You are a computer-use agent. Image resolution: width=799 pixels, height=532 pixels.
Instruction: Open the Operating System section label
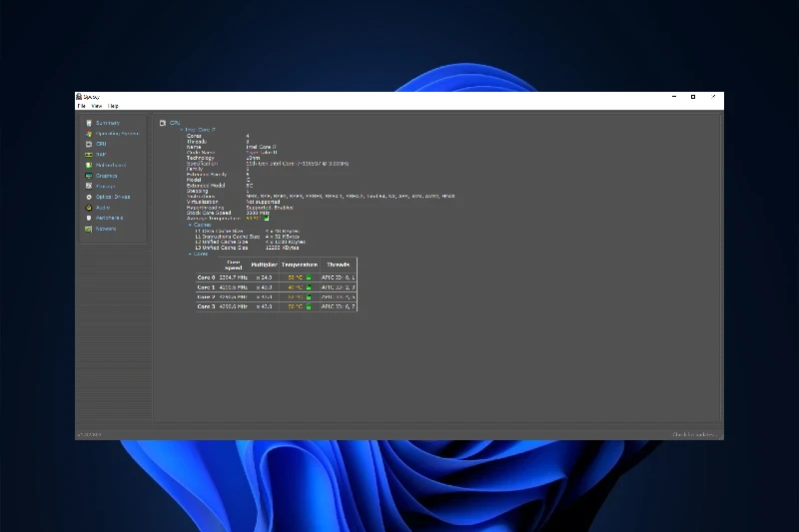pos(117,134)
